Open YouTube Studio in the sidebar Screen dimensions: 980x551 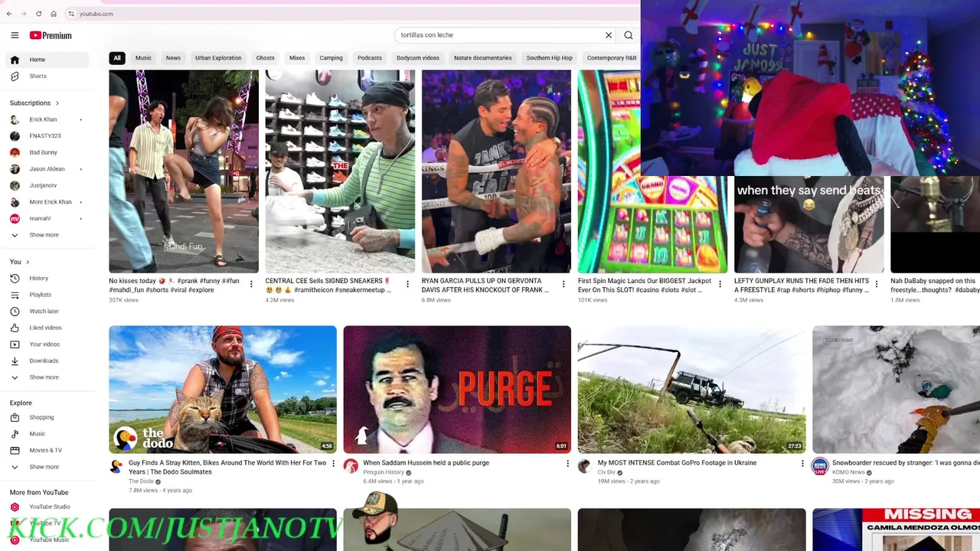[x=47, y=507]
